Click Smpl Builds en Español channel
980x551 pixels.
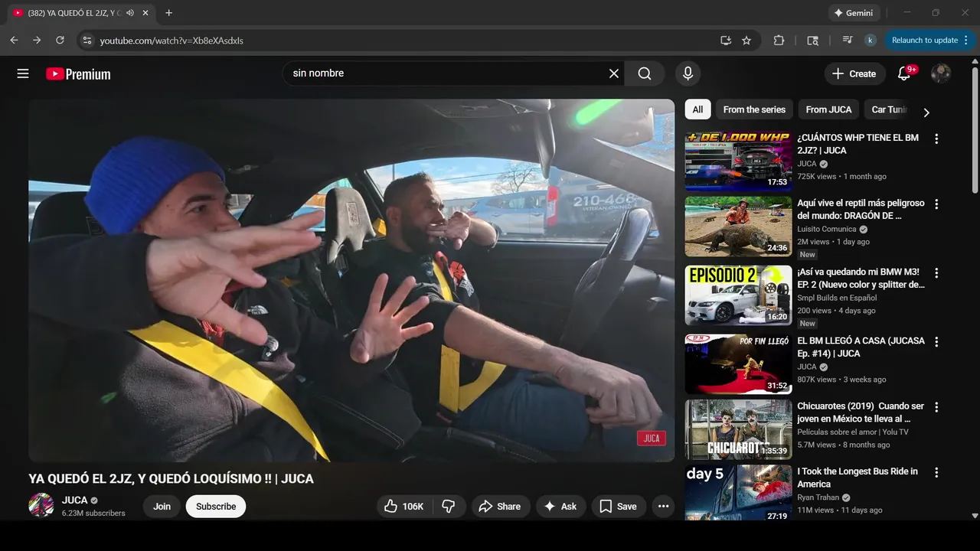click(837, 298)
